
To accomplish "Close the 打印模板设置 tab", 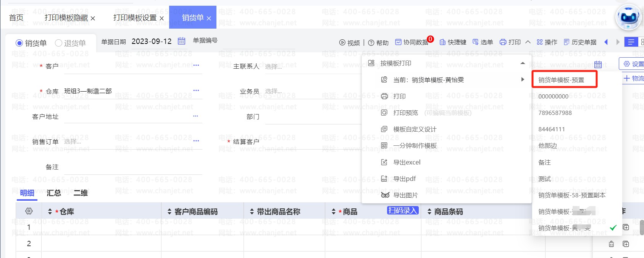I will tap(161, 18).
